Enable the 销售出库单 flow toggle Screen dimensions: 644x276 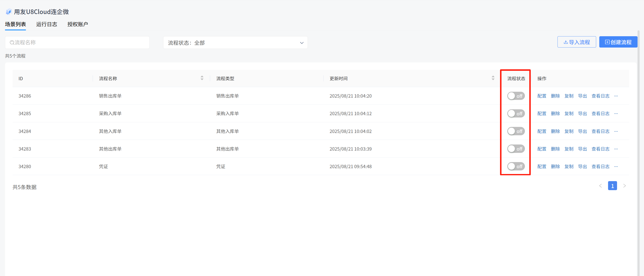(515, 96)
